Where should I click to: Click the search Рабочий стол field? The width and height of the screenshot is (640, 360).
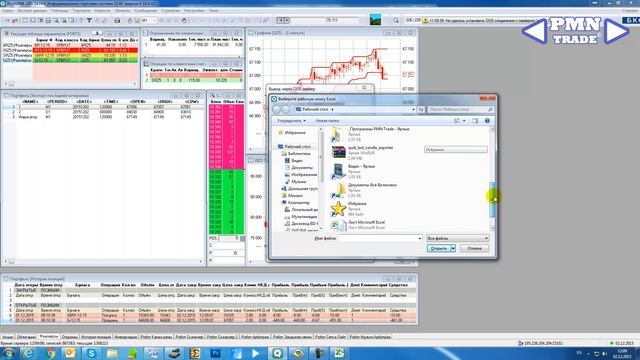[460, 109]
